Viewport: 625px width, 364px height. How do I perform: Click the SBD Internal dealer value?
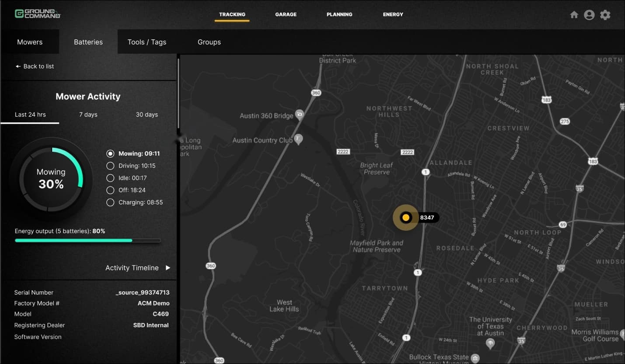pyautogui.click(x=151, y=325)
